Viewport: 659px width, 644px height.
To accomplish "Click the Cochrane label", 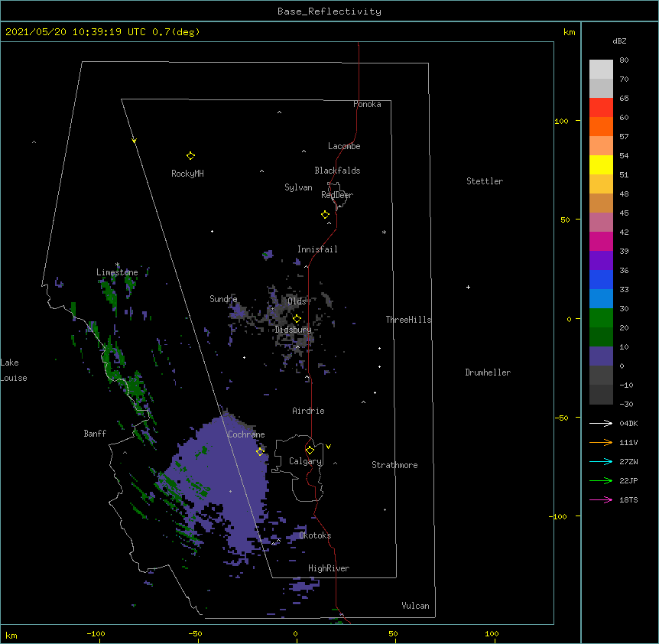I will tap(246, 434).
